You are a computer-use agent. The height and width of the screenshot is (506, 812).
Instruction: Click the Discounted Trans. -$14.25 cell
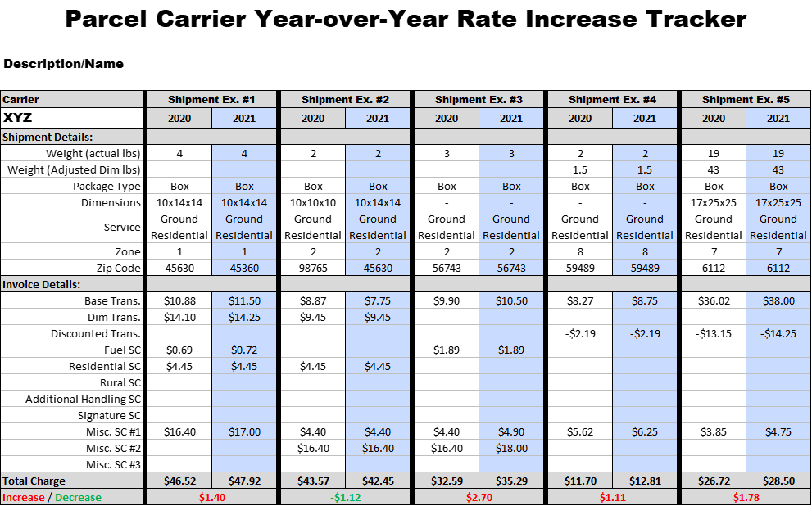[778, 334]
